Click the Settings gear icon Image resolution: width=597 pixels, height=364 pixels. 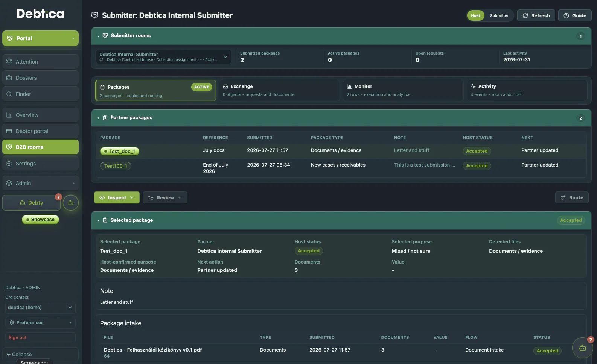(x=9, y=164)
